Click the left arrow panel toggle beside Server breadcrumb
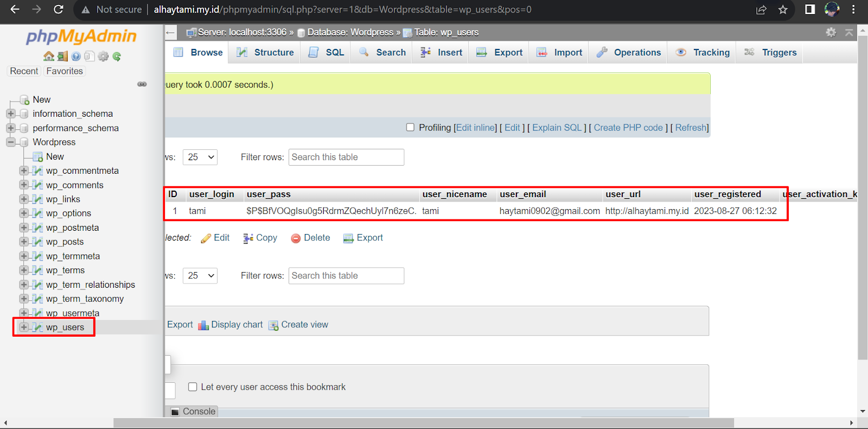The height and width of the screenshot is (429, 868). [x=171, y=33]
